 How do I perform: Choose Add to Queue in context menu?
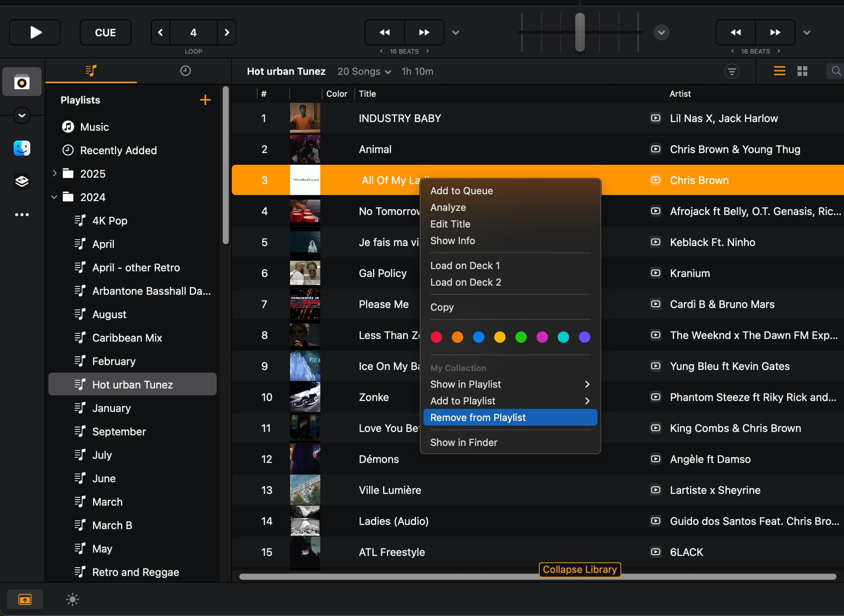tap(510, 191)
